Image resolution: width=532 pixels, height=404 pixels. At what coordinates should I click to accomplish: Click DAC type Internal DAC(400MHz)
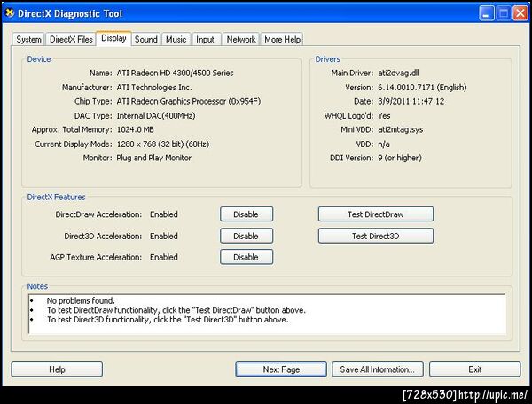pos(156,115)
